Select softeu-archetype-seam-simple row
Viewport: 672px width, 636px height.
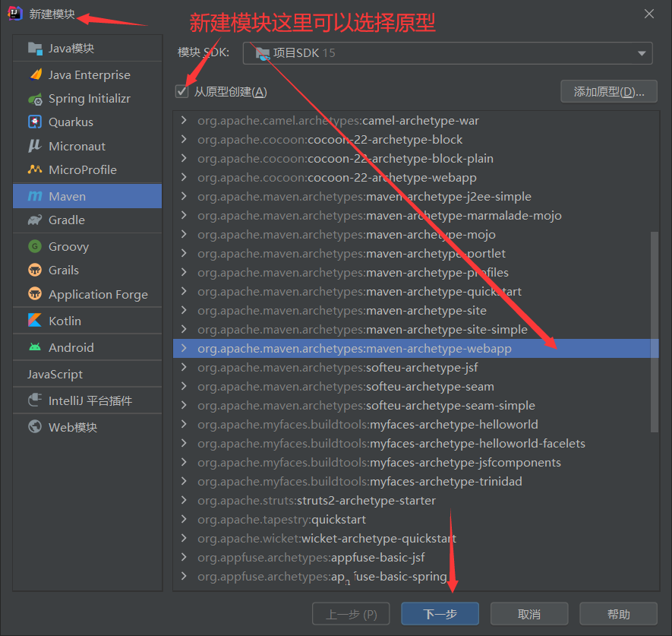tap(415, 405)
